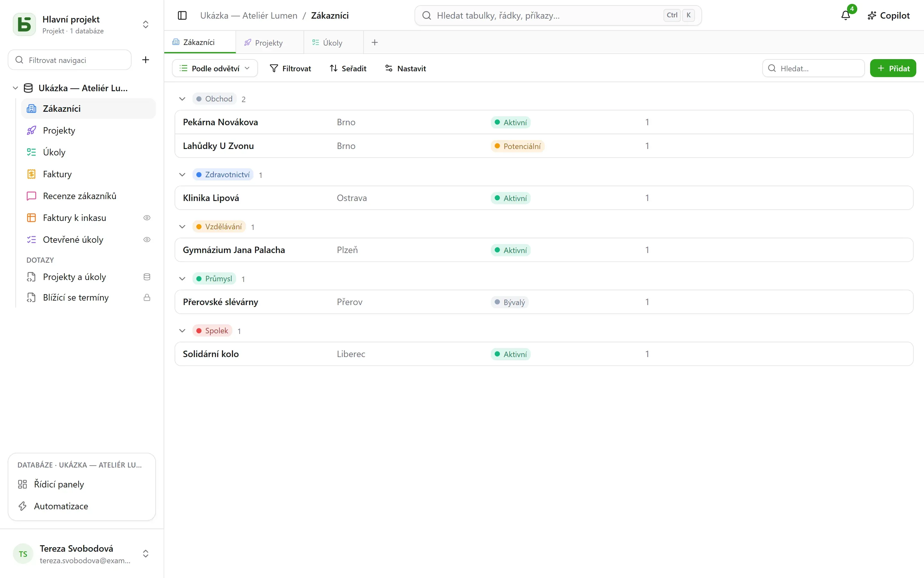Click the green Přidat button
924x578 pixels.
tap(893, 68)
